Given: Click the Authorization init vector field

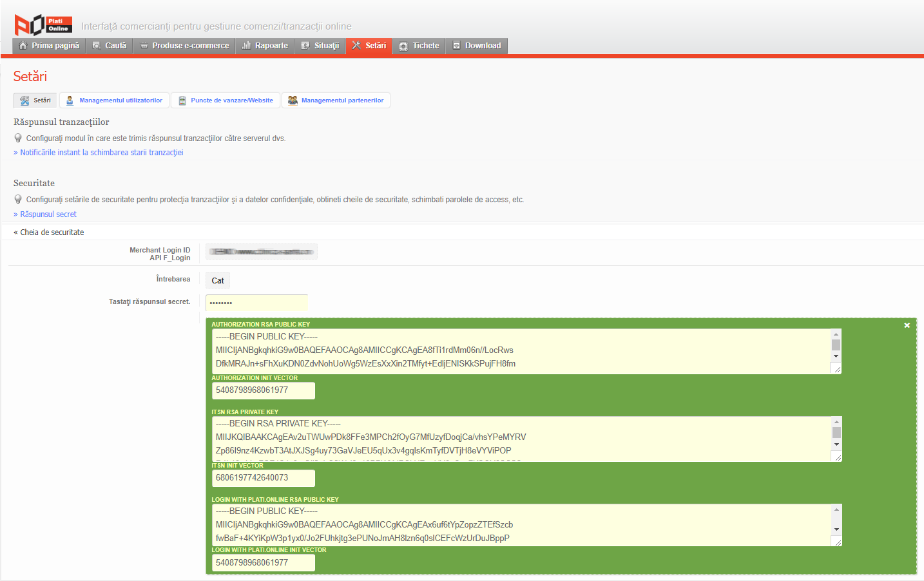Looking at the screenshot, I should tap(263, 390).
